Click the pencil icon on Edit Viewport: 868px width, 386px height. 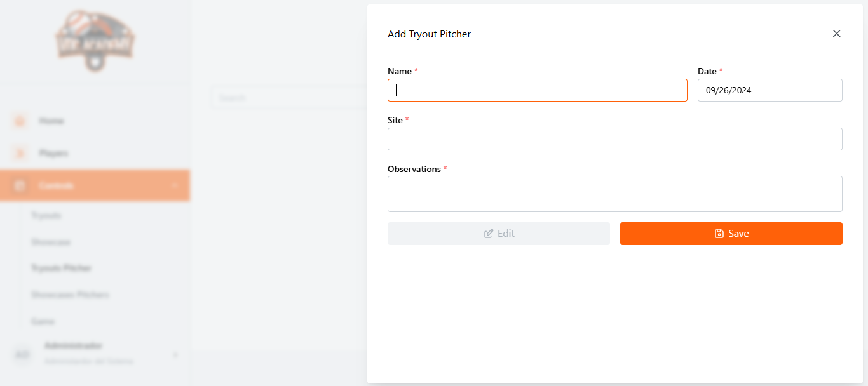coord(488,234)
